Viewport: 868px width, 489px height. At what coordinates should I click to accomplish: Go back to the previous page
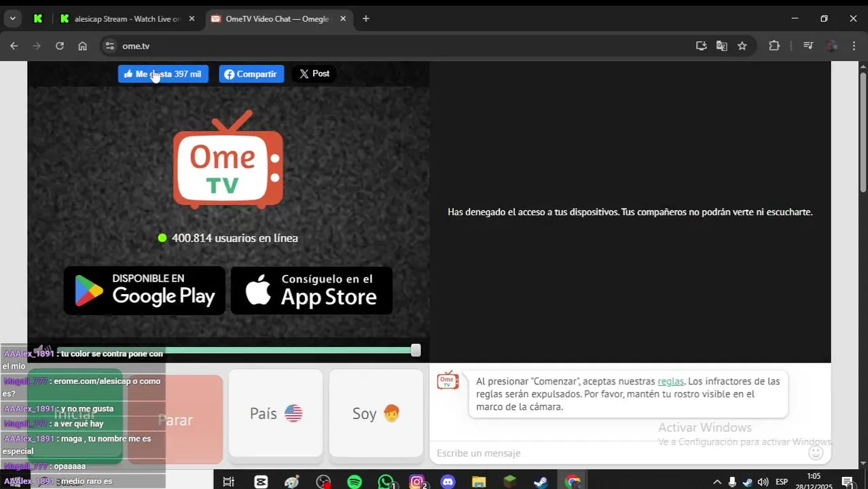point(14,46)
